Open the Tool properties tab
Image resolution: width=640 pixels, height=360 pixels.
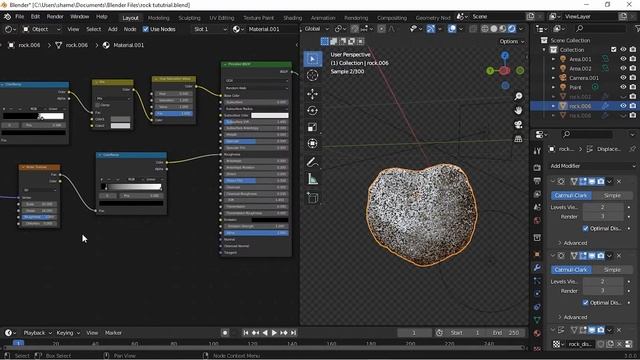[x=537, y=151]
